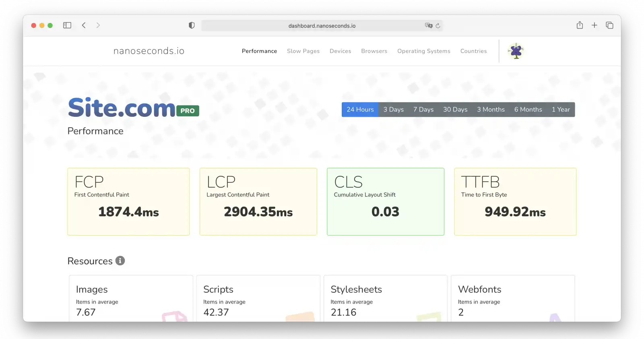Viewport: 644px width, 339px height.
Task: Open the Browsers nav item
Action: click(x=374, y=51)
